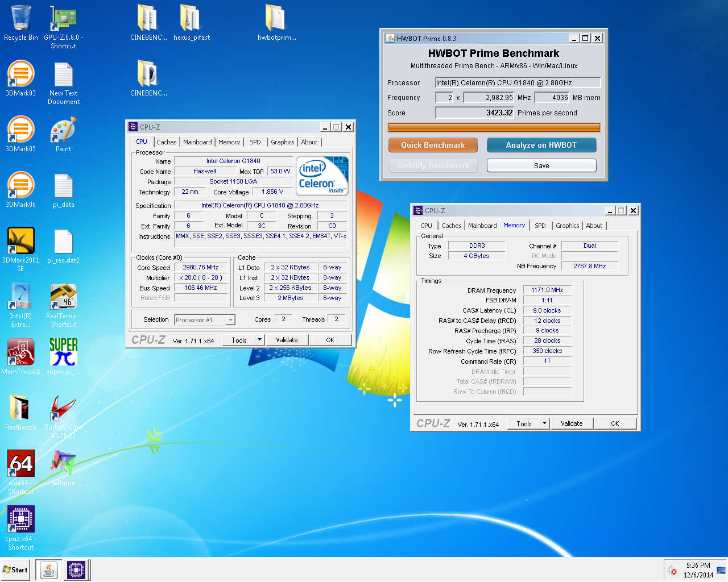The height and width of the screenshot is (582, 728).
Task: Click the Score field in HWBOT Prime
Action: (x=474, y=113)
